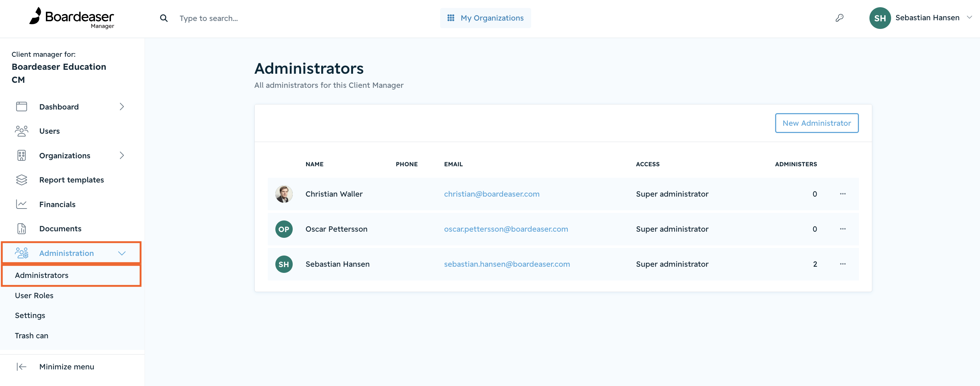Open Report templates in the sidebar
The width and height of the screenshot is (980, 386).
coord(72,180)
